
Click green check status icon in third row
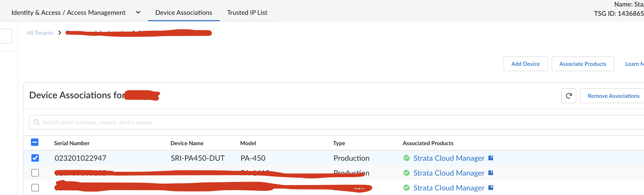(406, 188)
